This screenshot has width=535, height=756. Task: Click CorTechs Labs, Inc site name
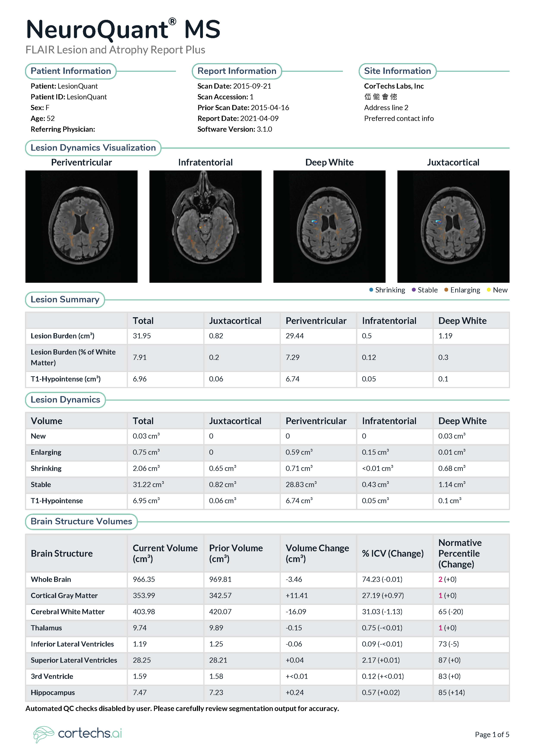(x=394, y=86)
